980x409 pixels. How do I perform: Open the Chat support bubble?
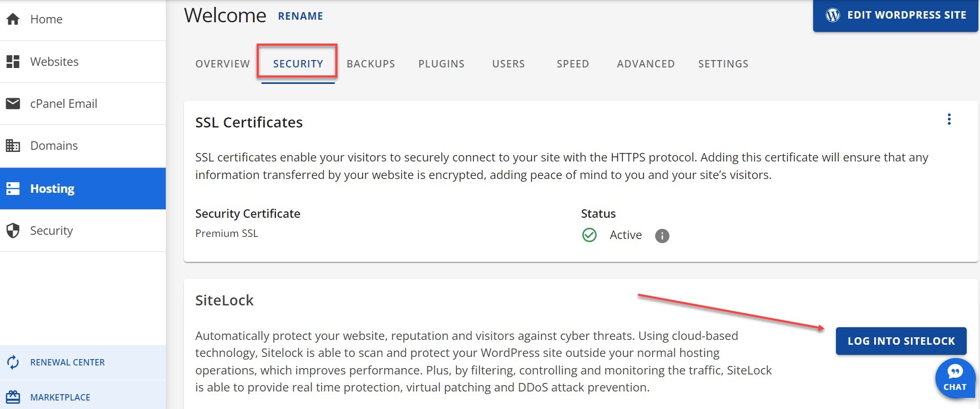[954, 378]
